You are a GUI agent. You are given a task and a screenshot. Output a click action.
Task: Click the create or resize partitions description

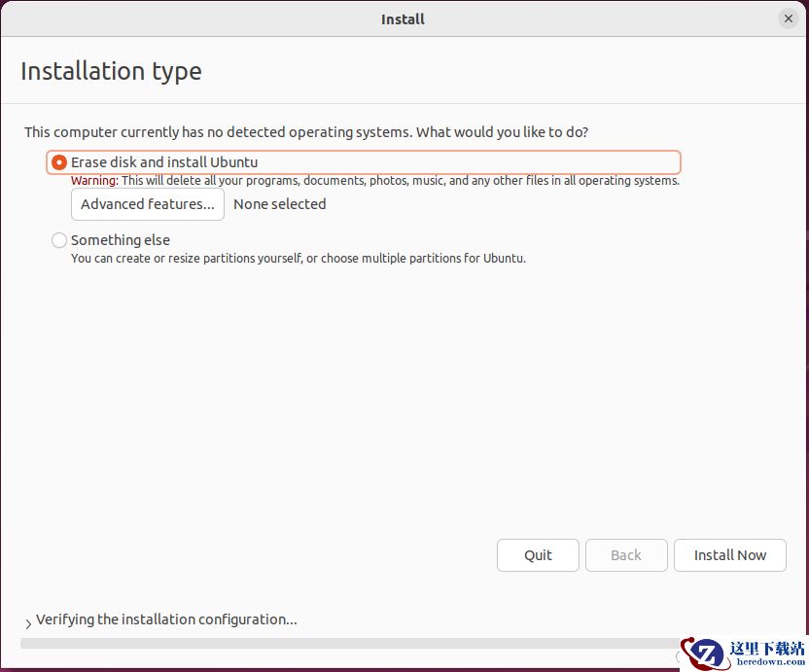click(299, 258)
